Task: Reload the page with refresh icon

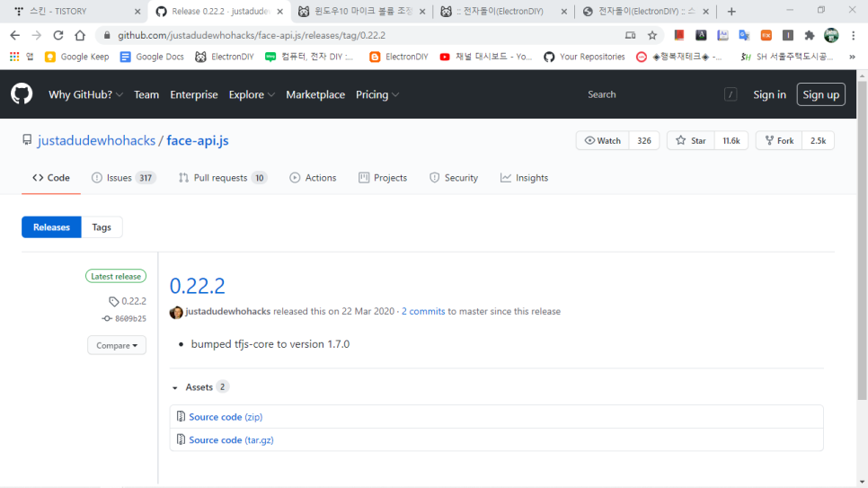Action: pos(58,35)
